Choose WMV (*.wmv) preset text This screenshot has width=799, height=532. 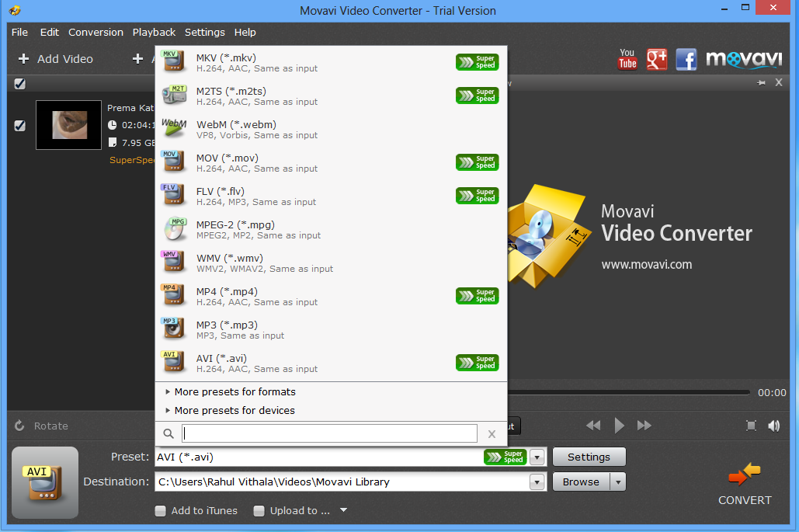(x=230, y=259)
